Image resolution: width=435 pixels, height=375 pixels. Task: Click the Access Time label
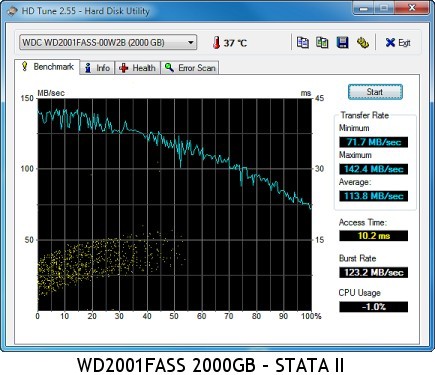coord(363,222)
